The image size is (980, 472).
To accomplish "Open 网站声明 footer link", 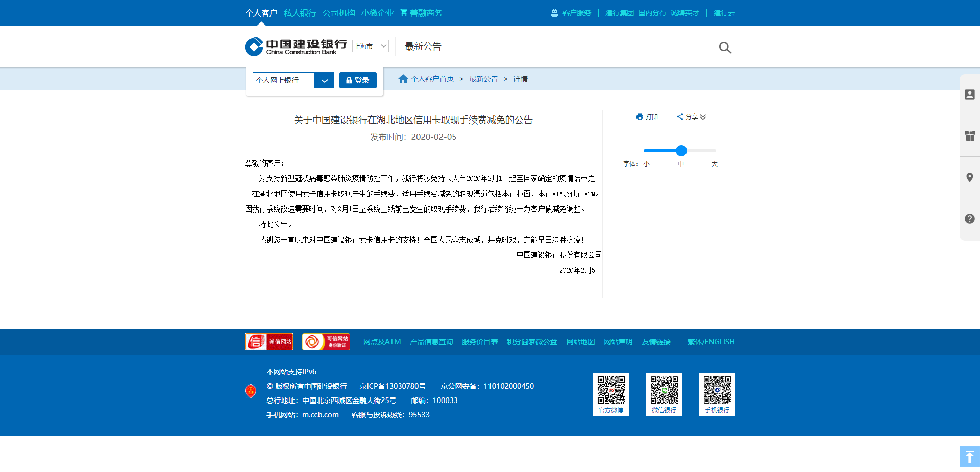I will (x=618, y=342).
